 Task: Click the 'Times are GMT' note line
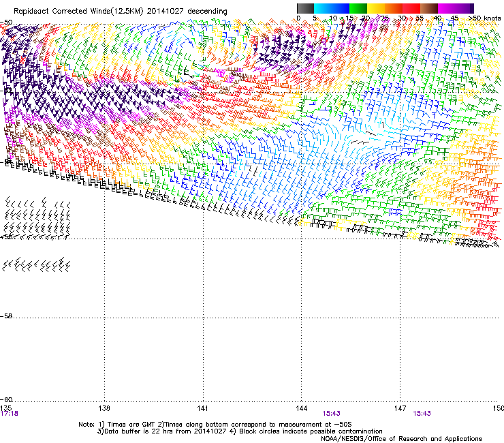(215, 425)
